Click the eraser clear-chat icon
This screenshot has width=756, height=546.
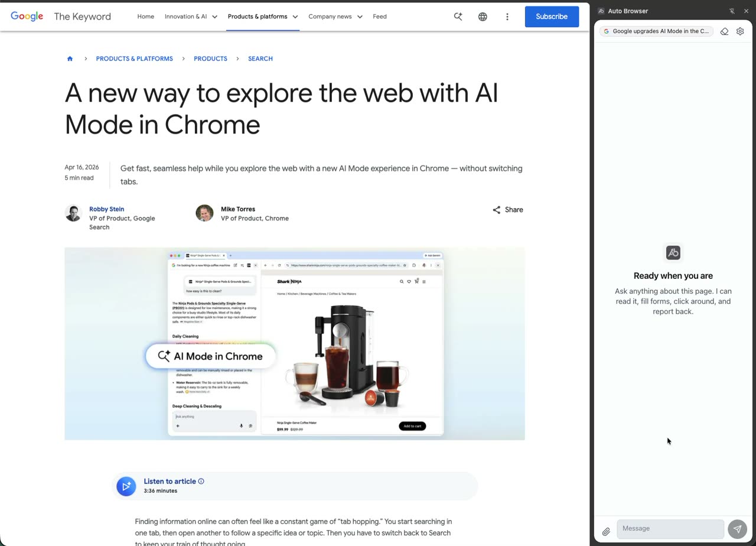click(x=724, y=31)
